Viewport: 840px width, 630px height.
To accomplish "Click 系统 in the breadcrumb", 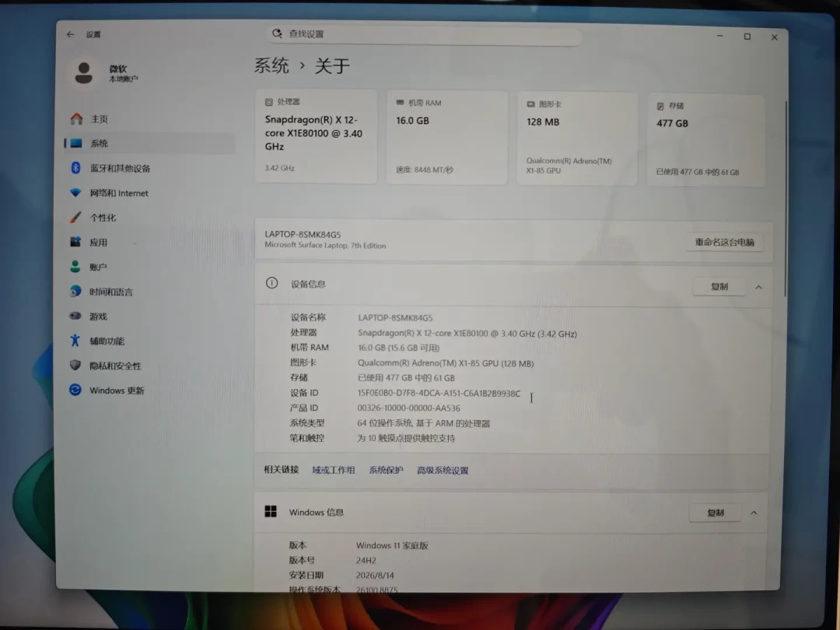I will 271,65.
